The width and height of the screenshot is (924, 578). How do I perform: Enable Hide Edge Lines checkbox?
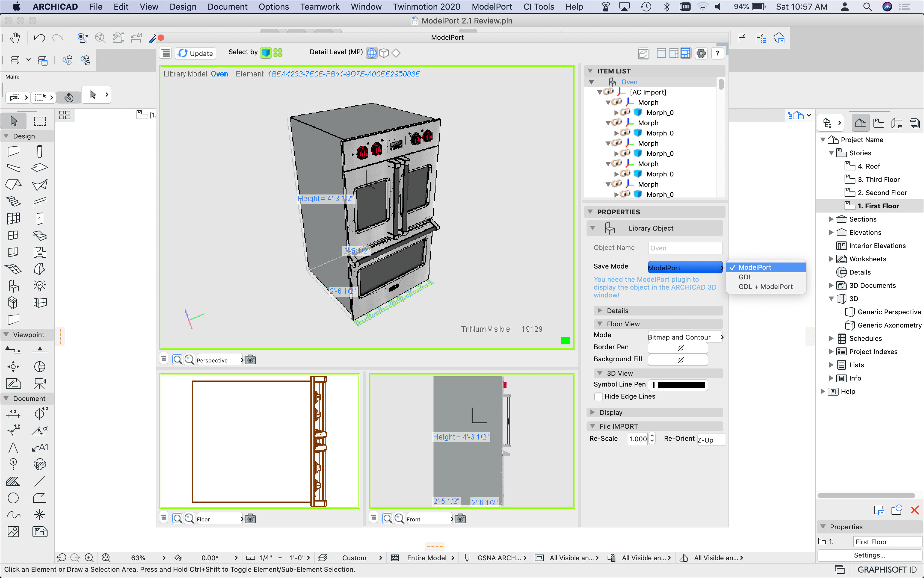[x=598, y=396]
